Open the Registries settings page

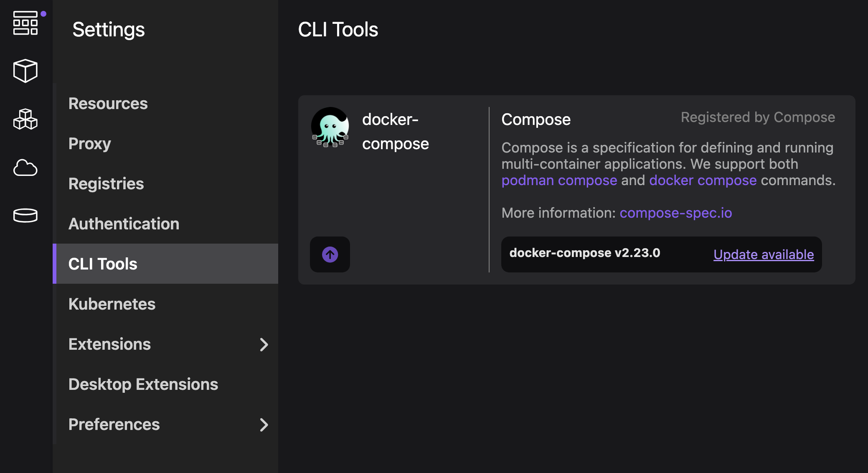point(106,184)
